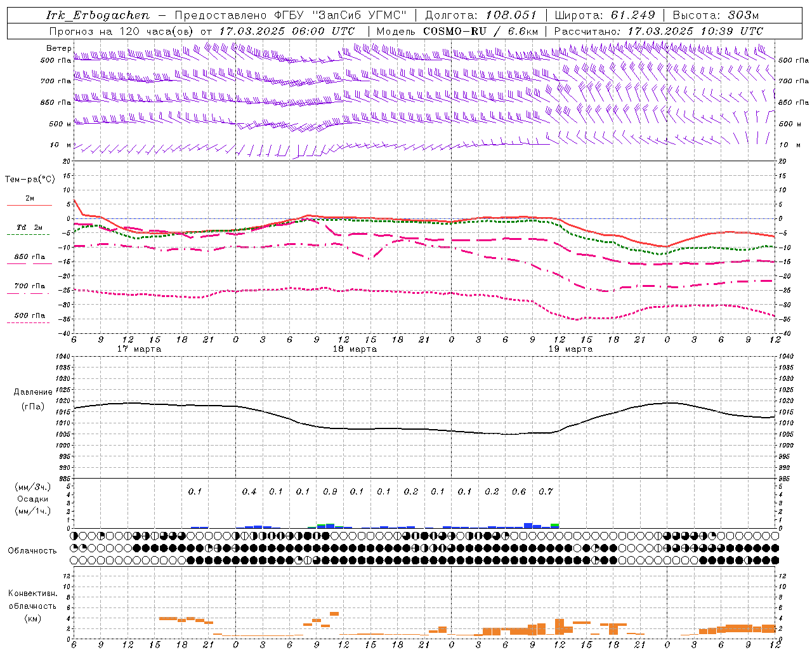Click the (мм/1ч.) precipitation unit label
The height and width of the screenshot is (650, 812).
point(33,511)
